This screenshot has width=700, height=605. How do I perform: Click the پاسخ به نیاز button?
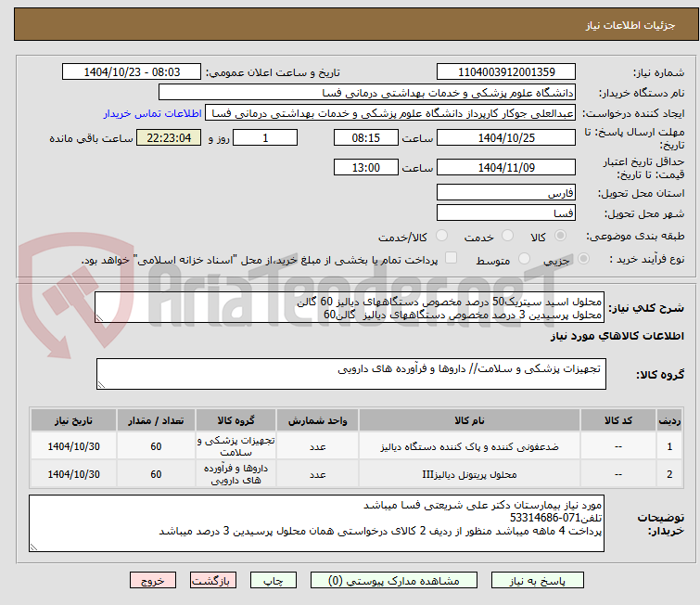537,580
